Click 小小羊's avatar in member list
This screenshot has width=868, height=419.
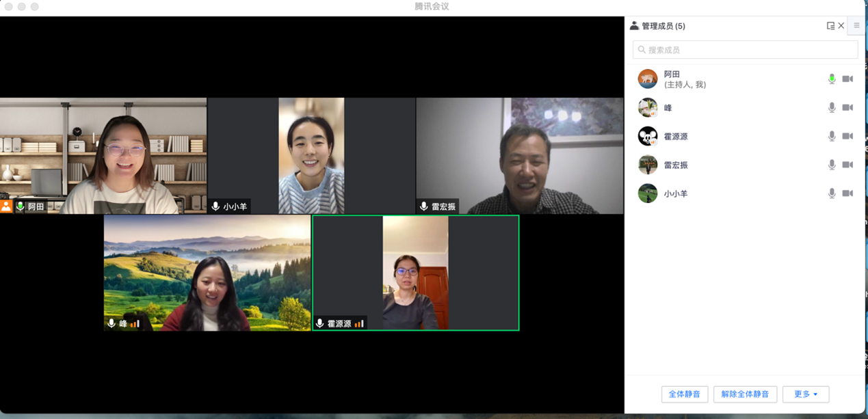[648, 194]
